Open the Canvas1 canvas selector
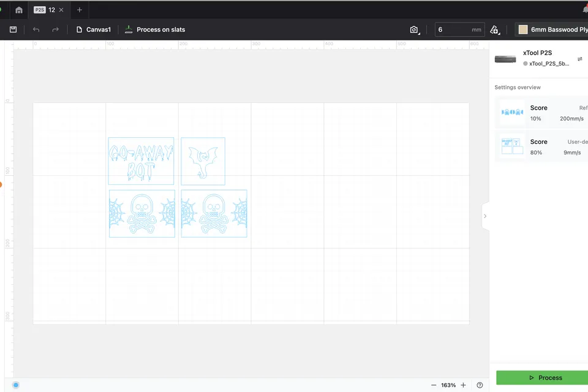Image resolution: width=588 pixels, height=392 pixels. (93, 29)
